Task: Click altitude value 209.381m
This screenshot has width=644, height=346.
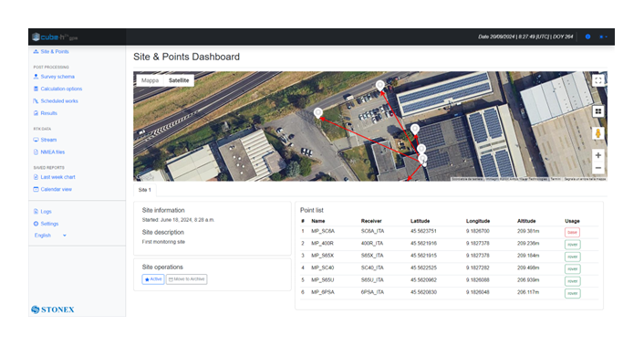Action: coord(528,231)
